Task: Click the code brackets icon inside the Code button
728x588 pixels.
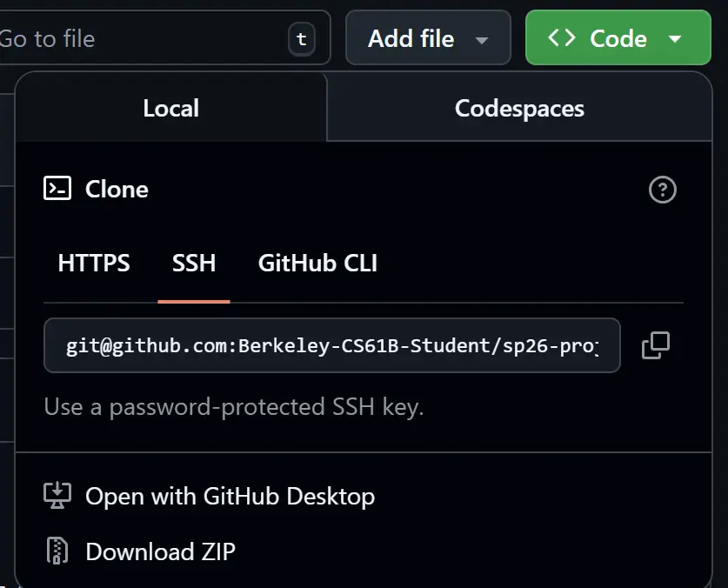Action: click(x=562, y=37)
